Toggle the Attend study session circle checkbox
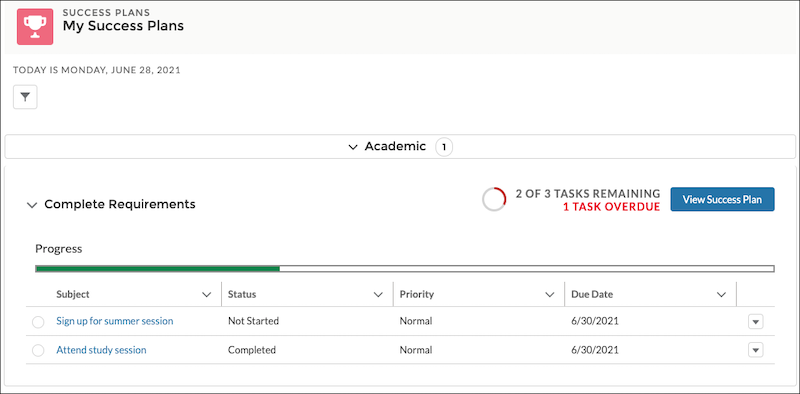Viewport: 800px width, 394px height. click(x=38, y=351)
